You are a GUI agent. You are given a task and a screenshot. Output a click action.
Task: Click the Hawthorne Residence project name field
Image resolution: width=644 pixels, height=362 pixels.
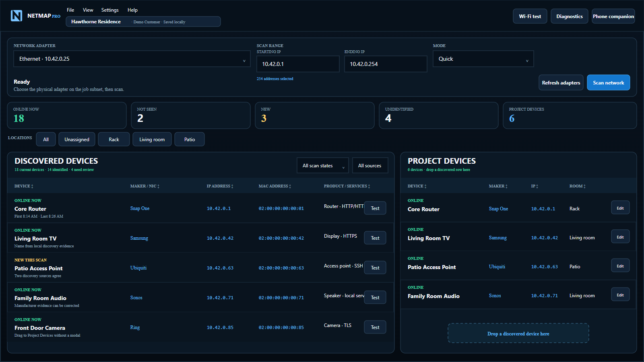tap(143, 22)
